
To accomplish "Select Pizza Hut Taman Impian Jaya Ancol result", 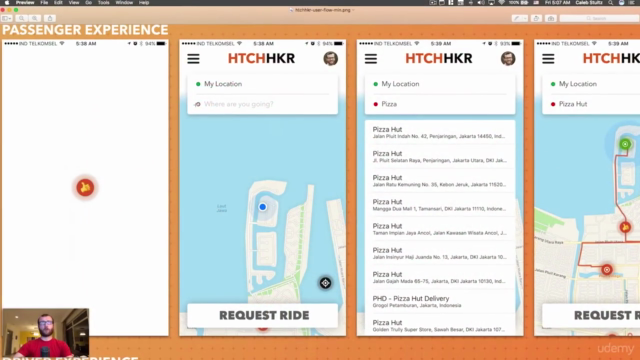I will coord(440,229).
